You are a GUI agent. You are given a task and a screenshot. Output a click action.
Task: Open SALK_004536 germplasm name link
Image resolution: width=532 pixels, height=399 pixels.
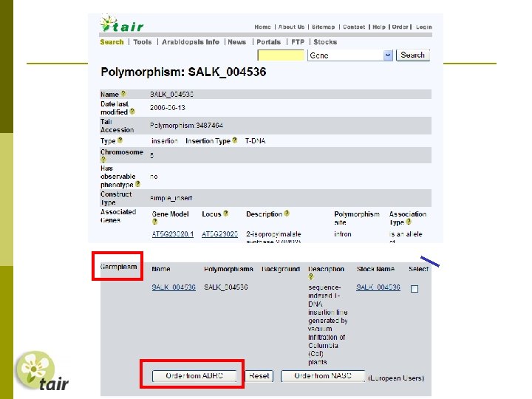(174, 287)
